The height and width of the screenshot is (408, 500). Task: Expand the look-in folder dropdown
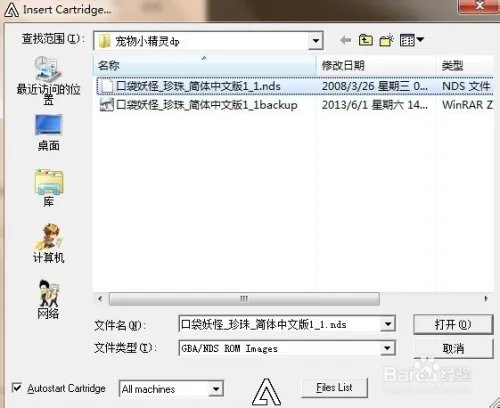tap(315, 41)
